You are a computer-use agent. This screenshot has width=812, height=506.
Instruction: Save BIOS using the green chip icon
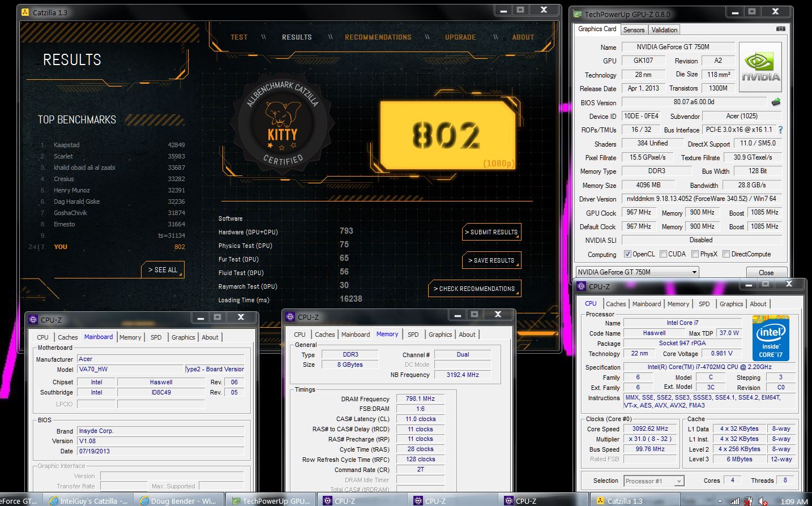776,102
